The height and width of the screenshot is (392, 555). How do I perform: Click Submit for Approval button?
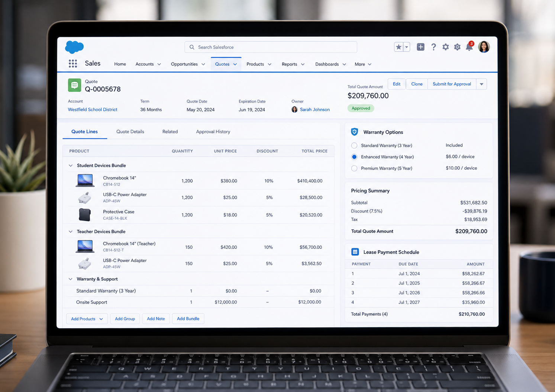click(x=452, y=84)
